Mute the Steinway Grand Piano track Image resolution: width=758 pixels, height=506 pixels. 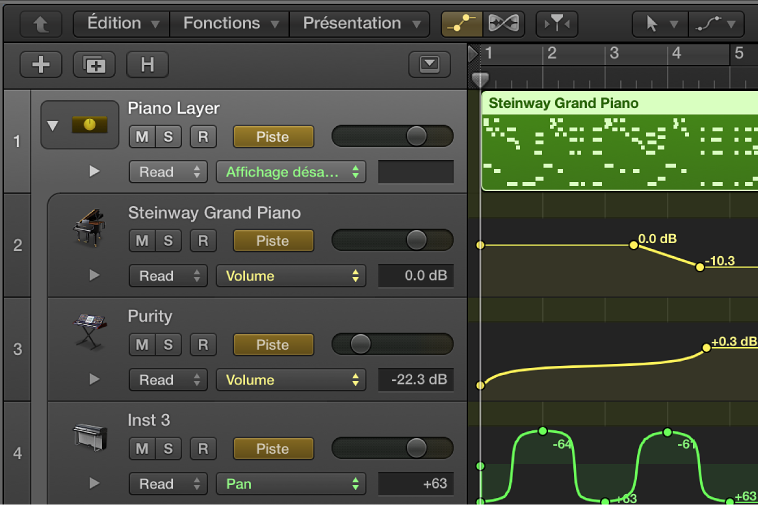142,241
